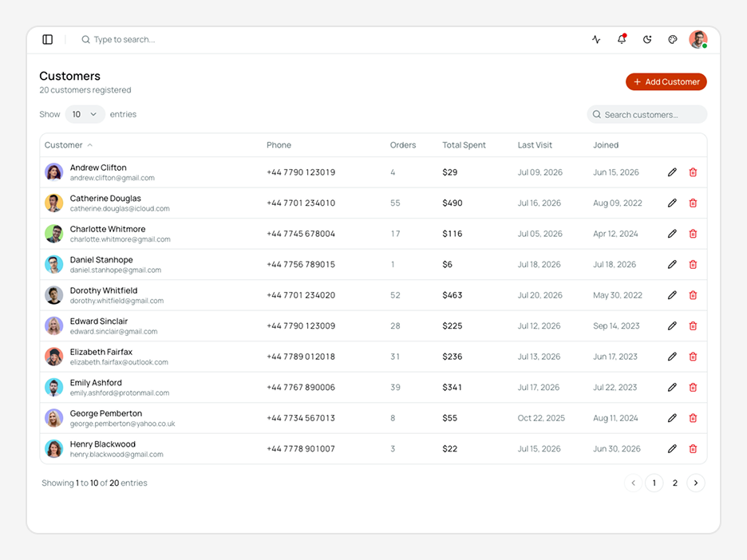Delete Henry Blackwood's record
Screen dimensions: 747x560
(x=694, y=448)
